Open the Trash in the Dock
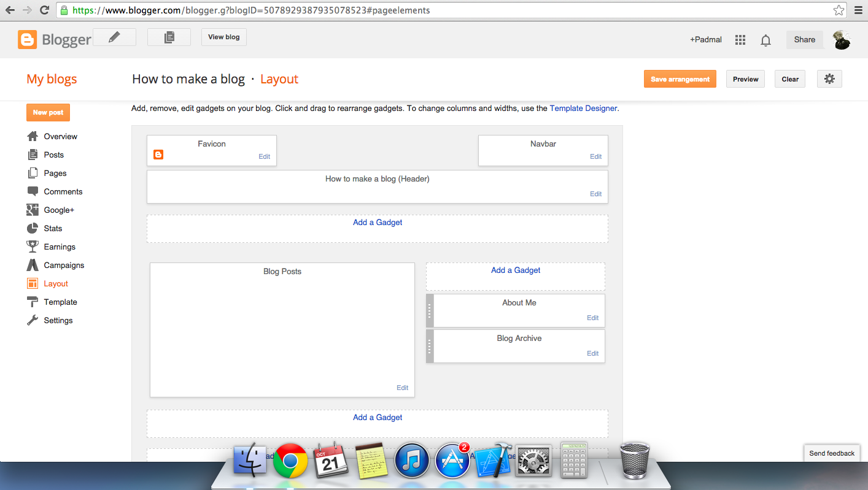 coord(635,459)
